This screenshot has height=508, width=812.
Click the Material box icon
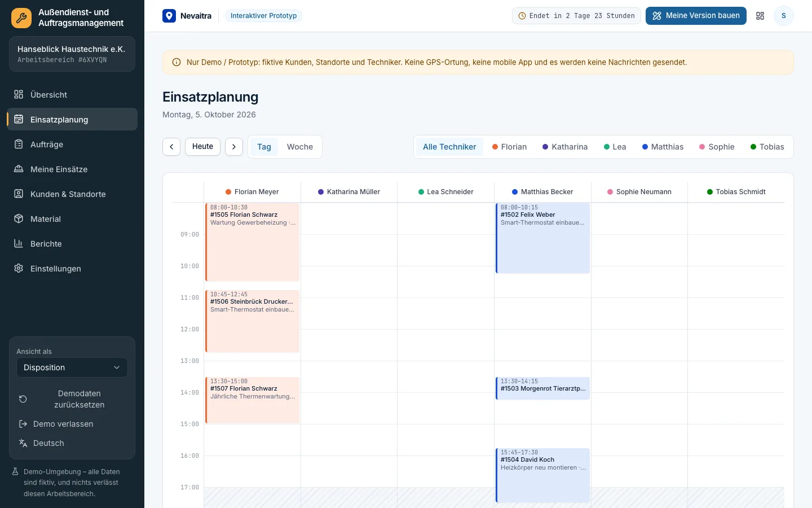click(19, 218)
